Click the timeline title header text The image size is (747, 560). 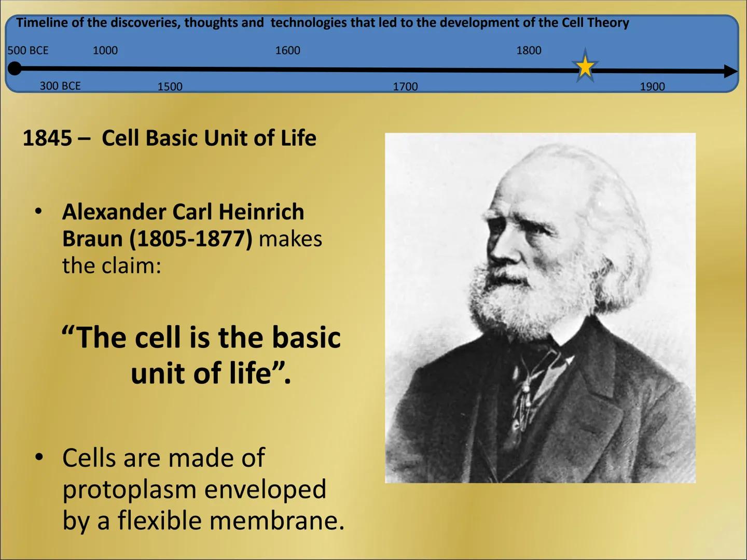pos(322,22)
